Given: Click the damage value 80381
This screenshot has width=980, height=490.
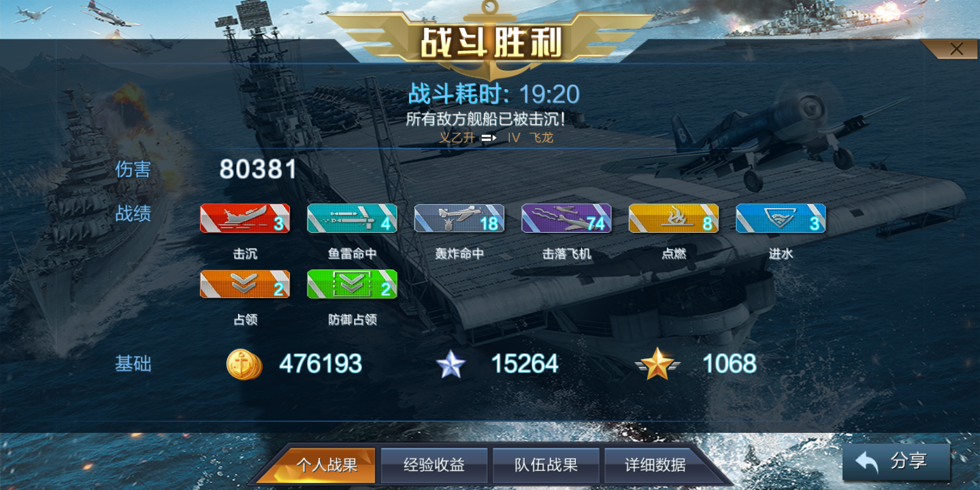Looking at the screenshot, I should (x=258, y=169).
